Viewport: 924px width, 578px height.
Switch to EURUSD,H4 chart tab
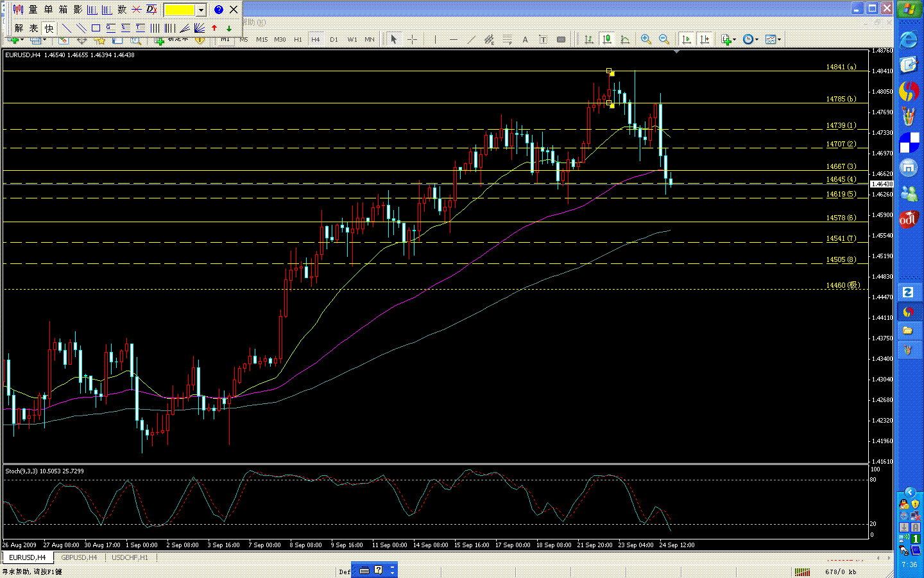pyautogui.click(x=28, y=557)
